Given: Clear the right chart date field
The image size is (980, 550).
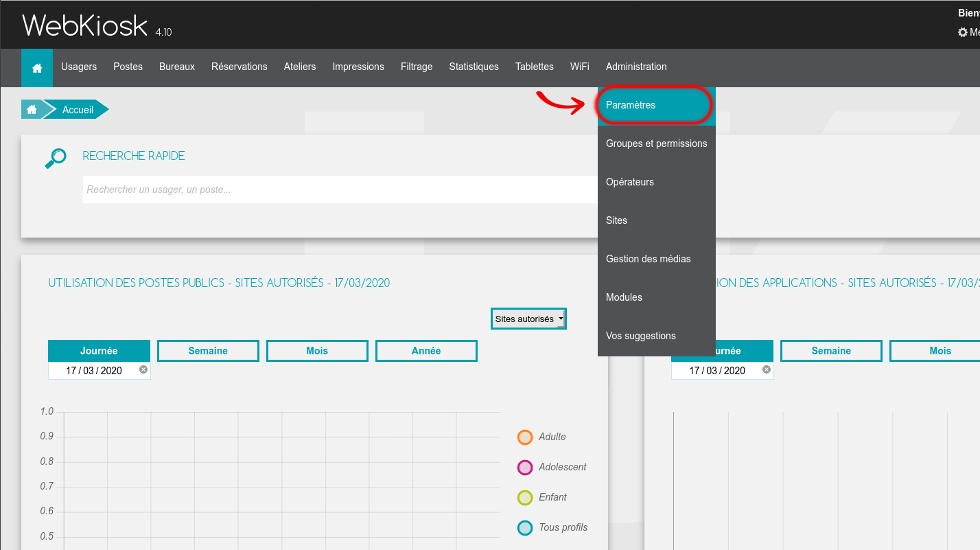Looking at the screenshot, I should (x=767, y=369).
